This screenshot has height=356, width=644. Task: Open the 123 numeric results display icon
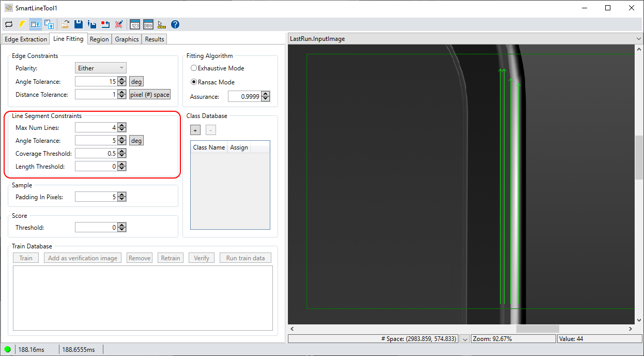pos(134,24)
